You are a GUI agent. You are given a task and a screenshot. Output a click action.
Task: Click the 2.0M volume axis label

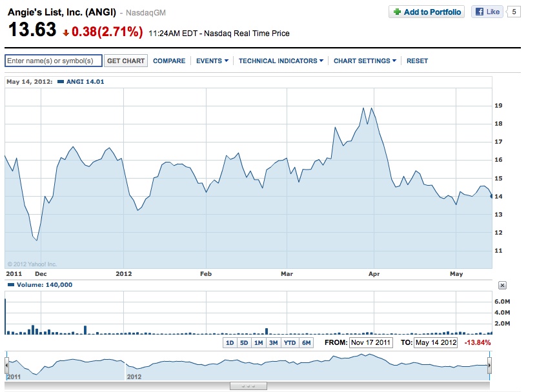502,324
